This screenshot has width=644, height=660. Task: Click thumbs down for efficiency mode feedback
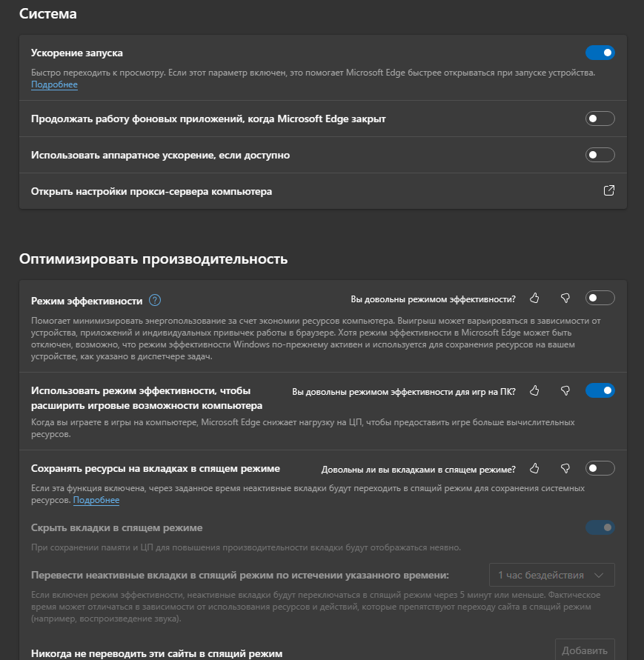coord(565,299)
